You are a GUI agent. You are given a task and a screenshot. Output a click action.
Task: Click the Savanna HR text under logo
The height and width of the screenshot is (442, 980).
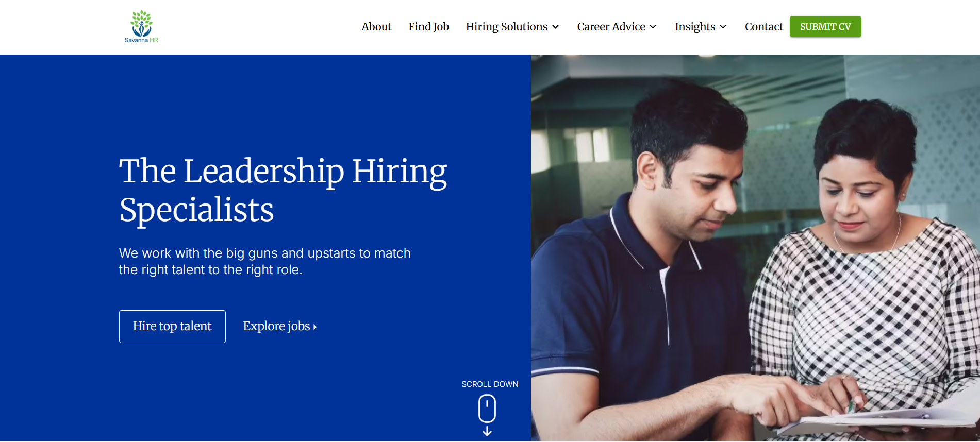coord(141,40)
